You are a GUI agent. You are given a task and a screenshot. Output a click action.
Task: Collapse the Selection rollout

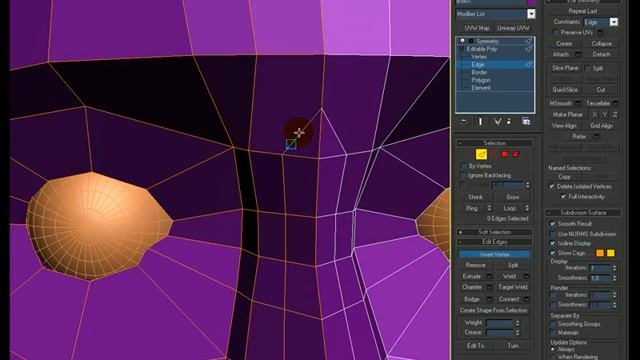click(x=495, y=143)
